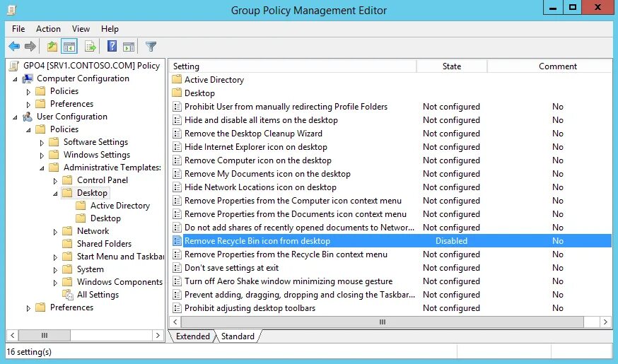618x364 pixels.
Task: Sort by the State column header
Action: [x=452, y=66]
